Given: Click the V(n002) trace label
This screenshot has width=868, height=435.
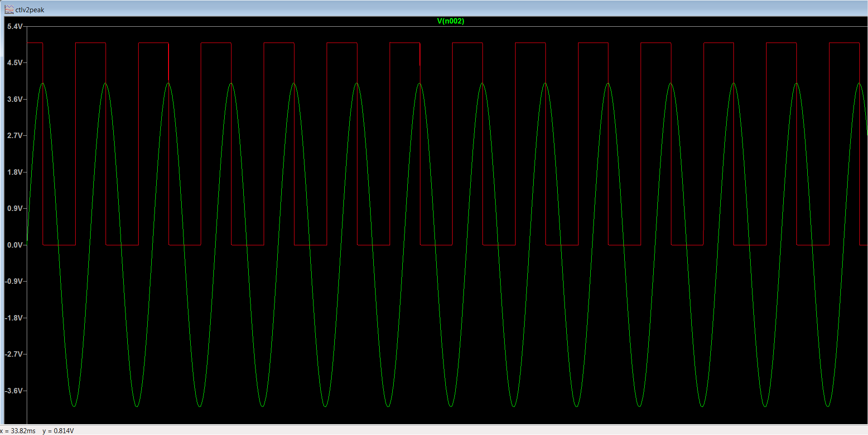Looking at the screenshot, I should (x=450, y=21).
